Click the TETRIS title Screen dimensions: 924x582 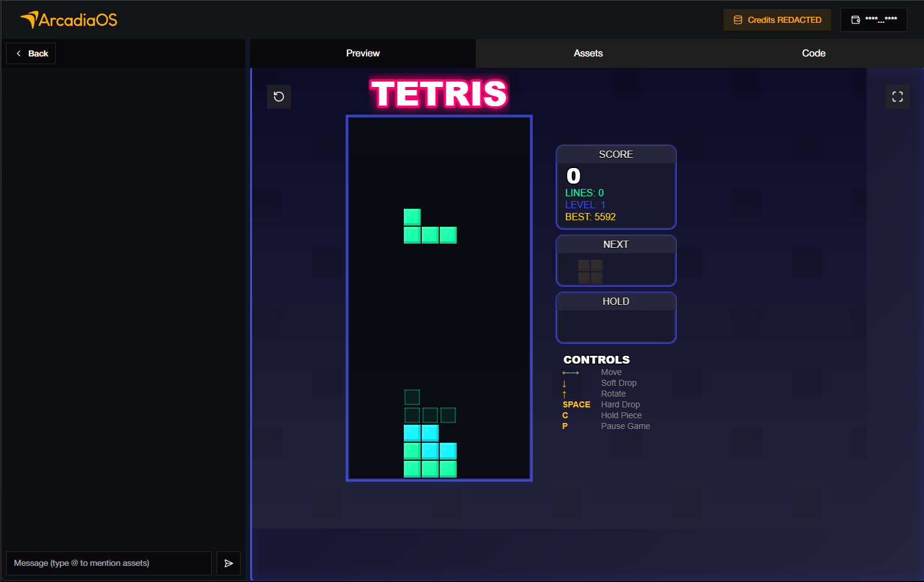click(439, 94)
